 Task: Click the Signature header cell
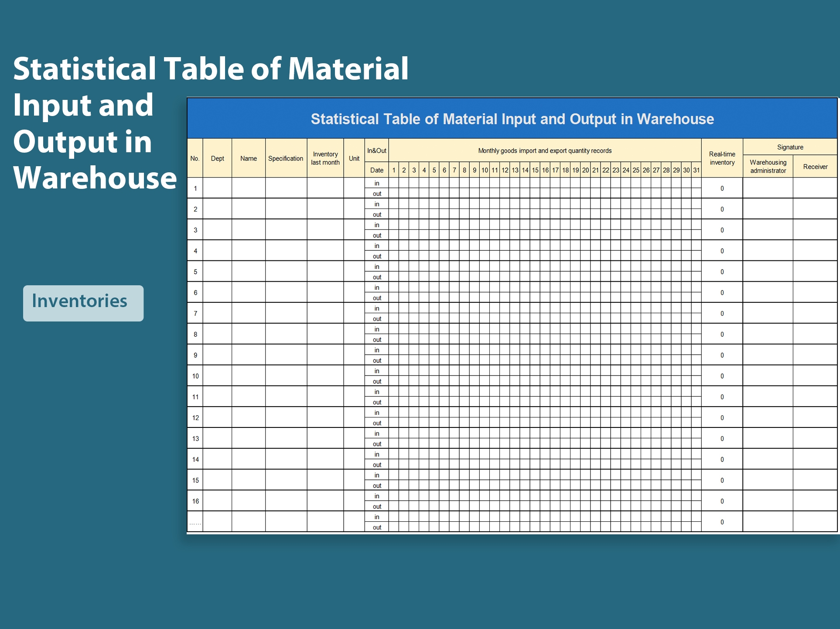pyautogui.click(x=790, y=147)
